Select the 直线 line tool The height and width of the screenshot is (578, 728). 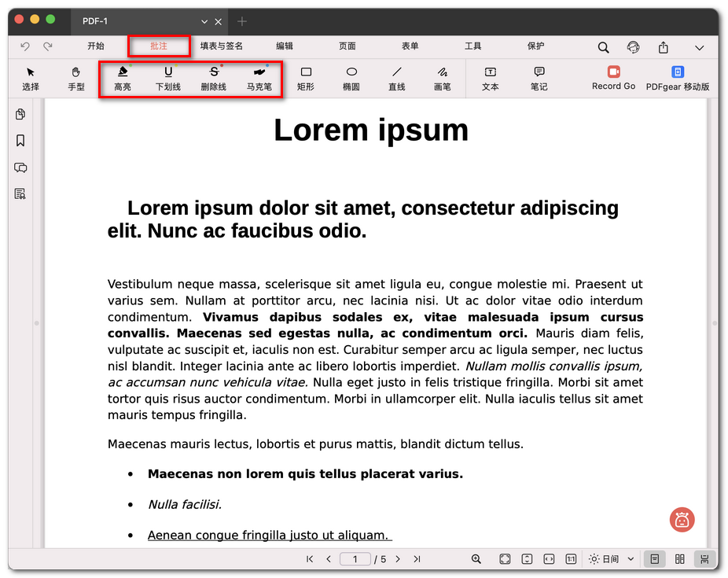click(x=397, y=79)
